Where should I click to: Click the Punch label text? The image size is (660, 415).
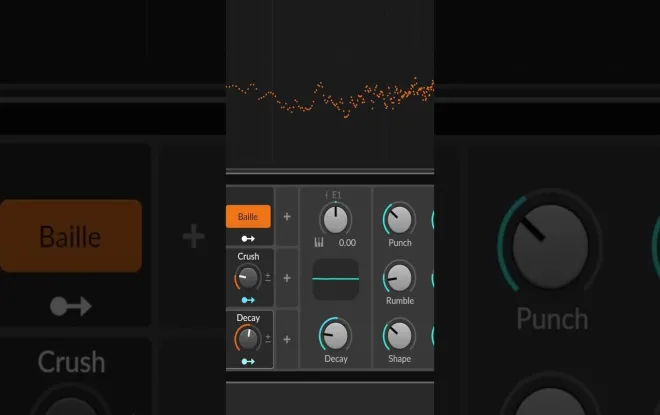tap(400, 243)
